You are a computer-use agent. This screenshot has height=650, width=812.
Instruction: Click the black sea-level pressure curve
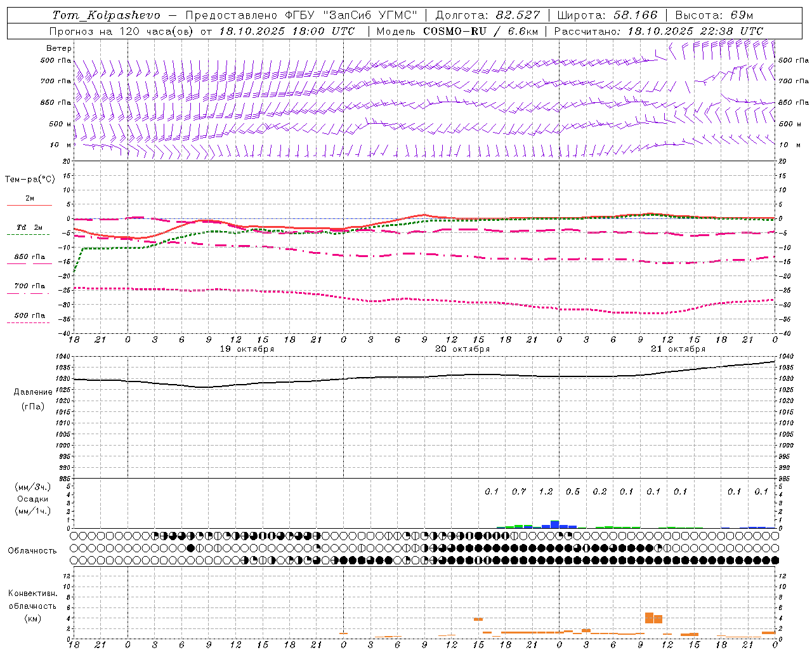click(x=424, y=377)
